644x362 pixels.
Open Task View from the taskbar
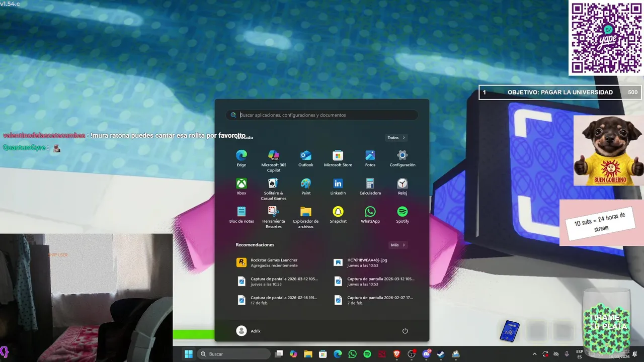point(279,354)
